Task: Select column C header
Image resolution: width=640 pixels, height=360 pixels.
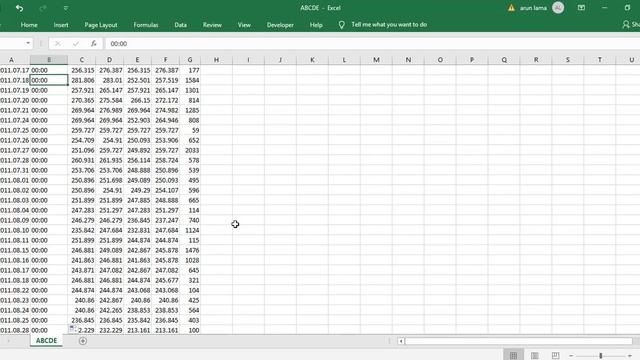Action: tap(82, 60)
